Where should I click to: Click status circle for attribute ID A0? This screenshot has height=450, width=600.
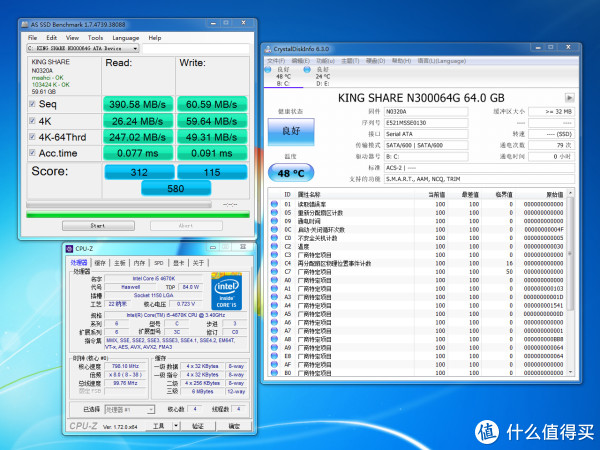tap(274, 280)
